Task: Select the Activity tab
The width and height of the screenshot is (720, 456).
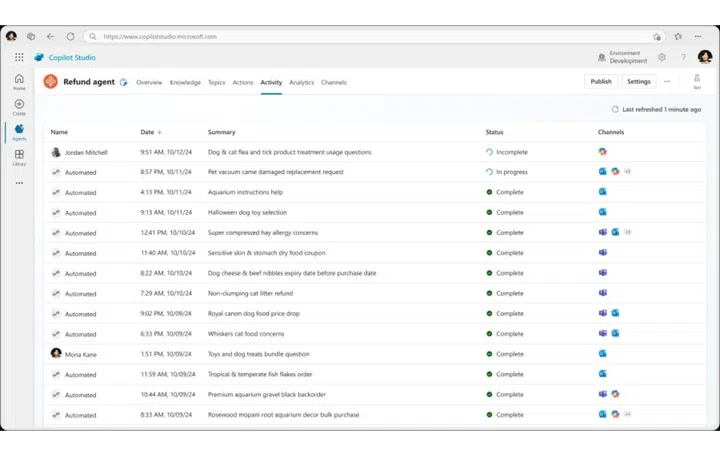Action: (x=271, y=83)
